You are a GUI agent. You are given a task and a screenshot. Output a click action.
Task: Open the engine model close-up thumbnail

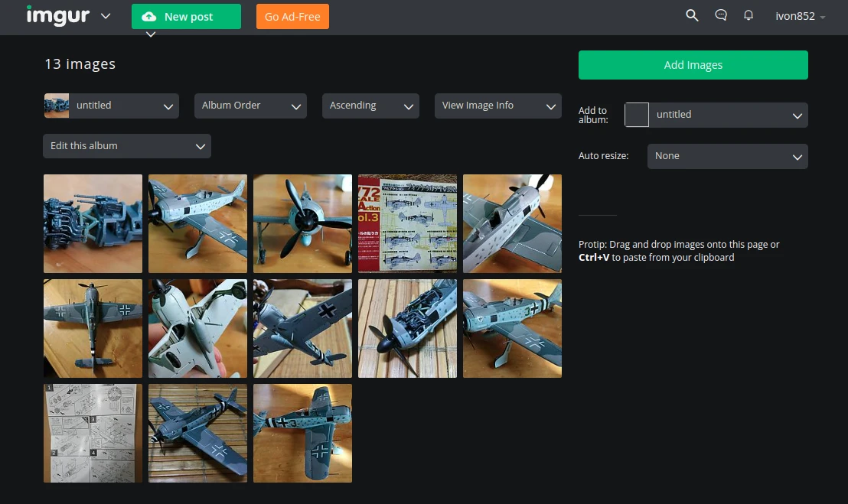tap(93, 223)
